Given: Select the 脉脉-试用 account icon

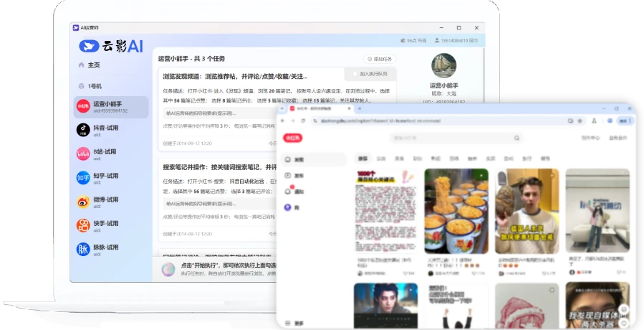Looking at the screenshot, I should click(x=83, y=249).
